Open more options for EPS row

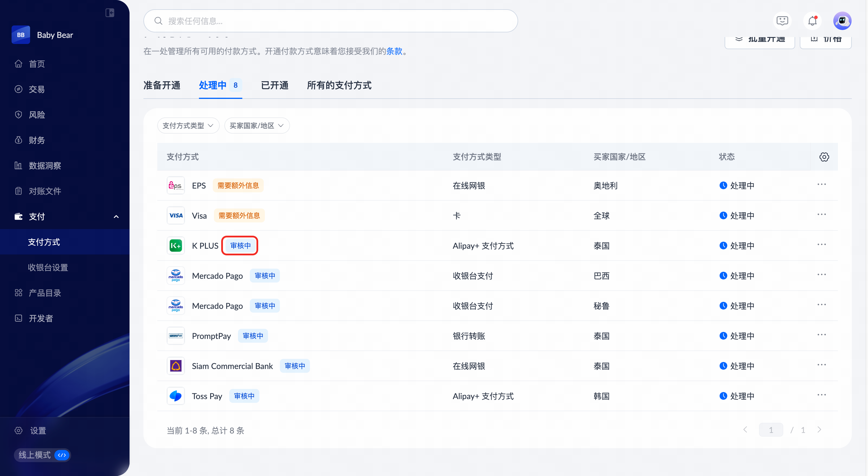click(821, 185)
